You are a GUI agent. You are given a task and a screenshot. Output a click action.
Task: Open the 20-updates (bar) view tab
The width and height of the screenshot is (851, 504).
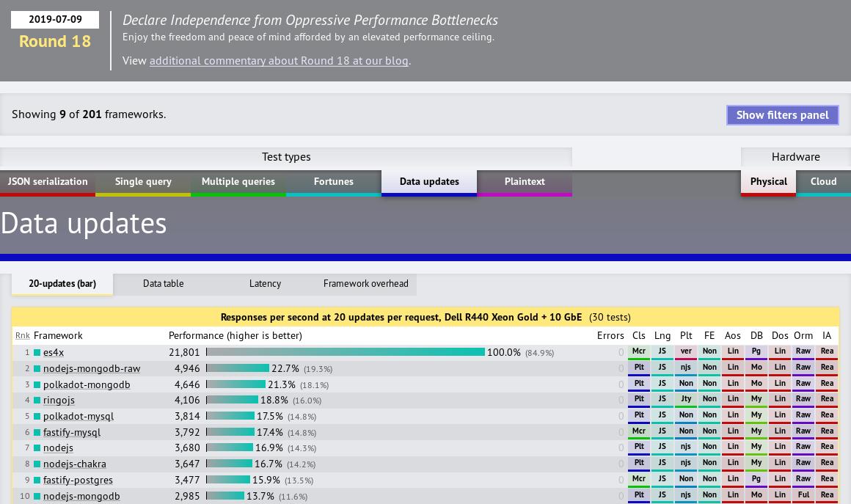click(x=62, y=284)
